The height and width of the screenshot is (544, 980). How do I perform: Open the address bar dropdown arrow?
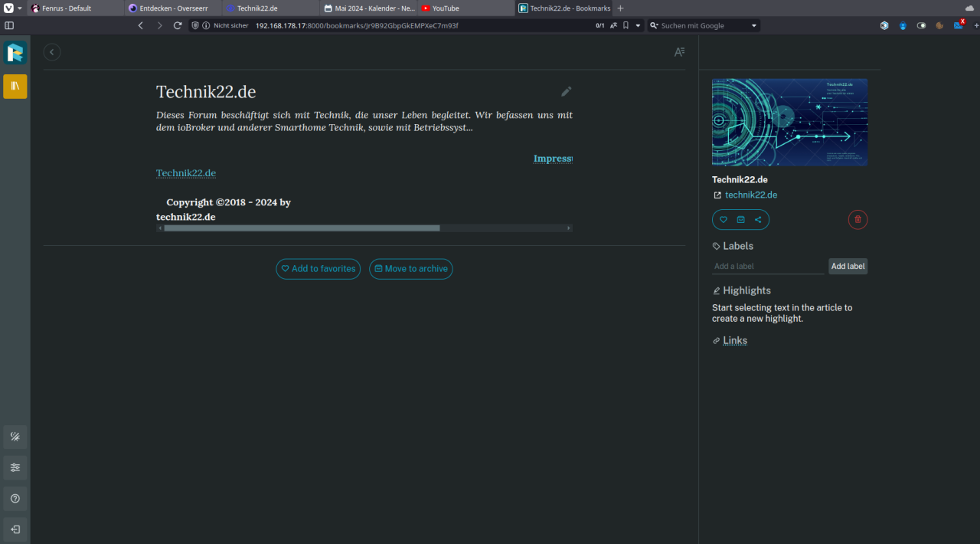coord(639,25)
